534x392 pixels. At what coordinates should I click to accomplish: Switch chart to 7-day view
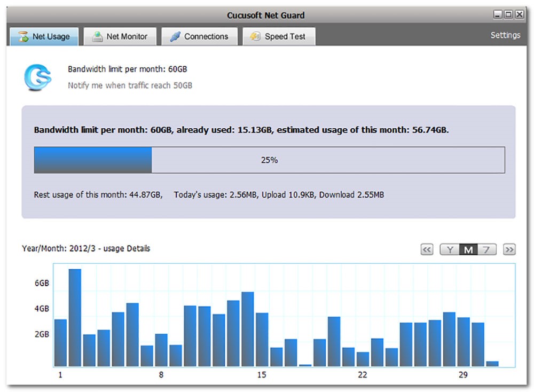pyautogui.click(x=486, y=249)
